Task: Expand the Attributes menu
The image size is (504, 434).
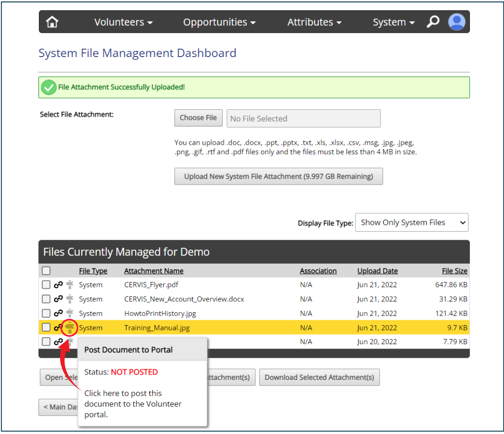Action: pos(314,22)
